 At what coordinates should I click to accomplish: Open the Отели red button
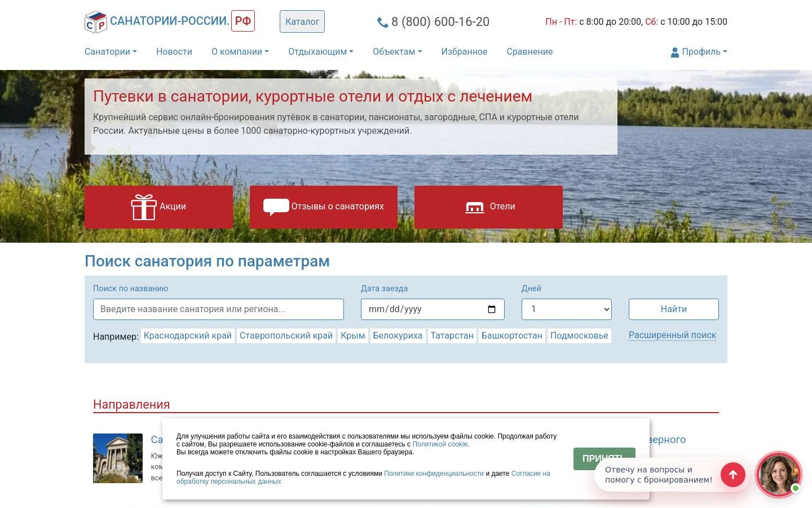click(488, 207)
